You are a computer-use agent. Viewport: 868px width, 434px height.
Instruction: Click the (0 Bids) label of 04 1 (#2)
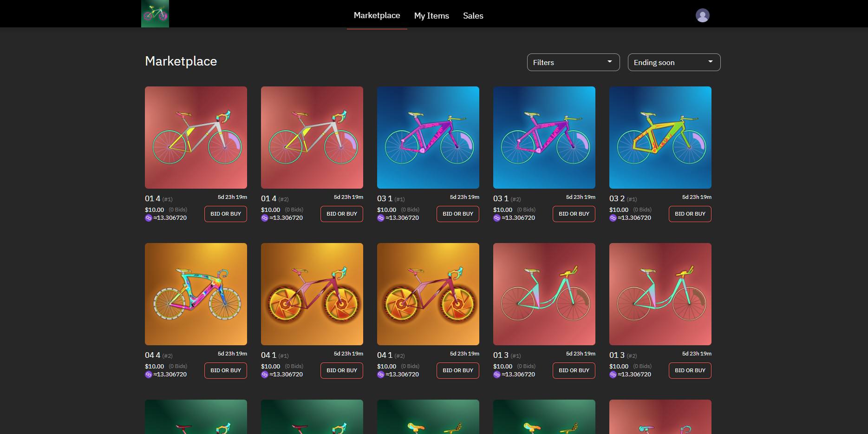410,367
